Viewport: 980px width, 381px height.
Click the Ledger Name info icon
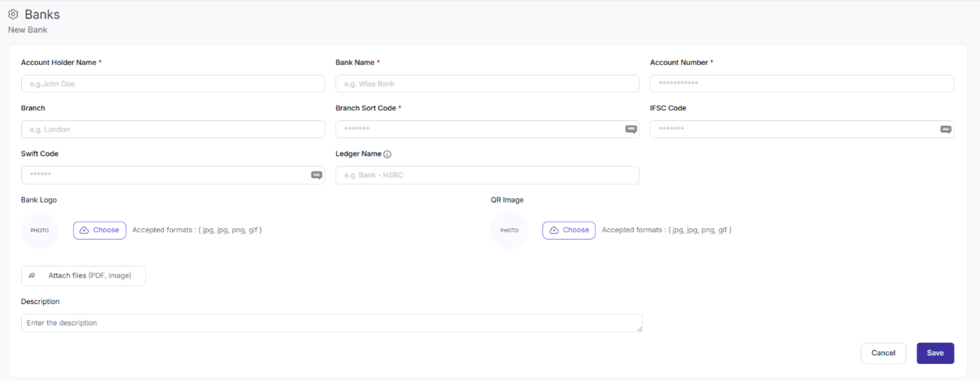point(387,154)
